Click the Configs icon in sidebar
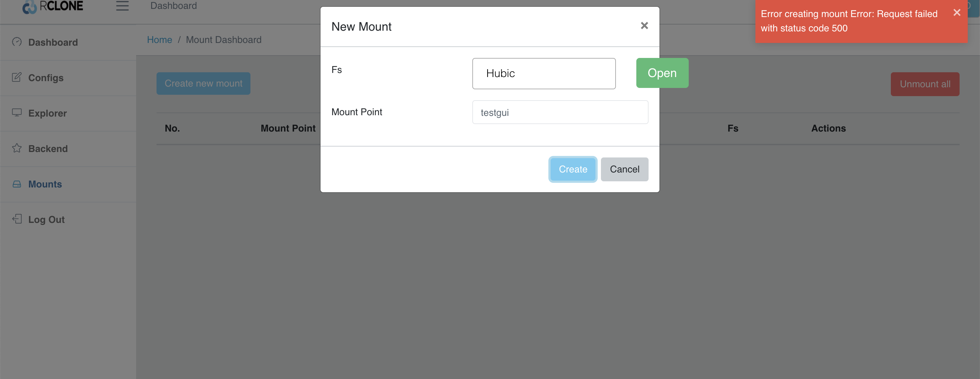The height and width of the screenshot is (379, 980). 16,77
